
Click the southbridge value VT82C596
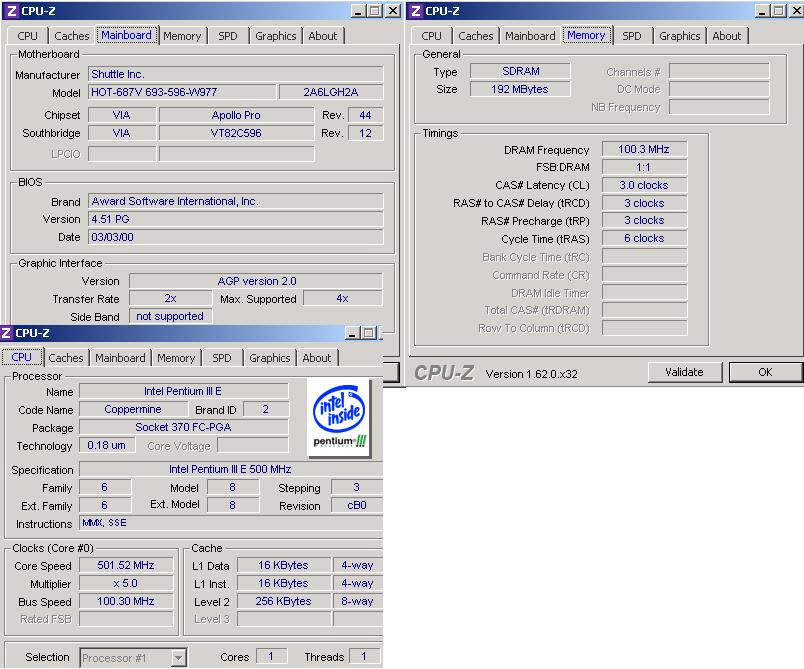pos(236,133)
